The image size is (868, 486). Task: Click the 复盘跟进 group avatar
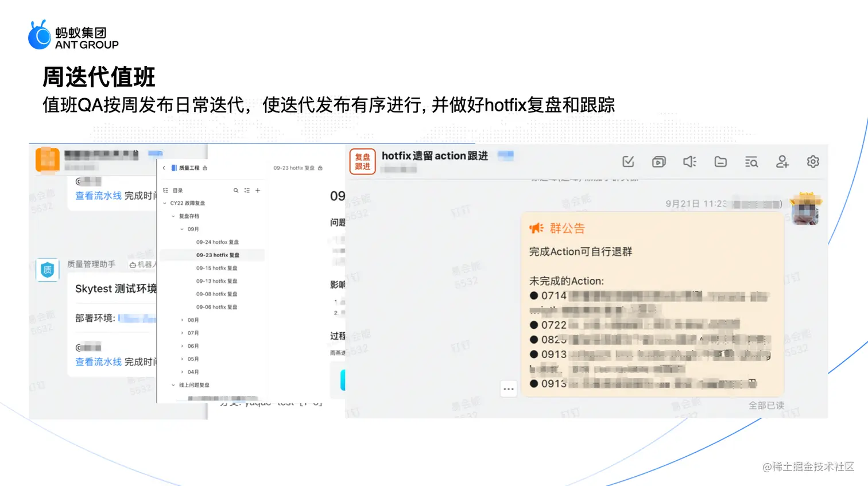click(362, 162)
